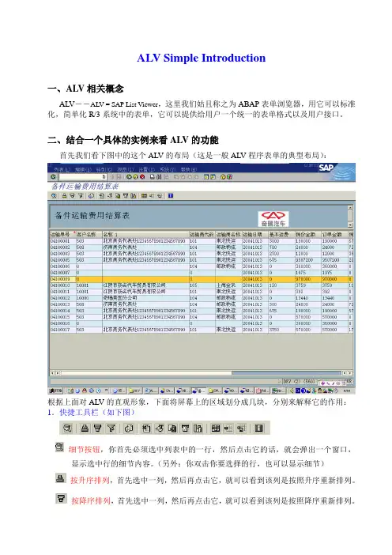This screenshot has width=392, height=555.
Task: Click the ALV taskbar button
Action: coord(135,391)
